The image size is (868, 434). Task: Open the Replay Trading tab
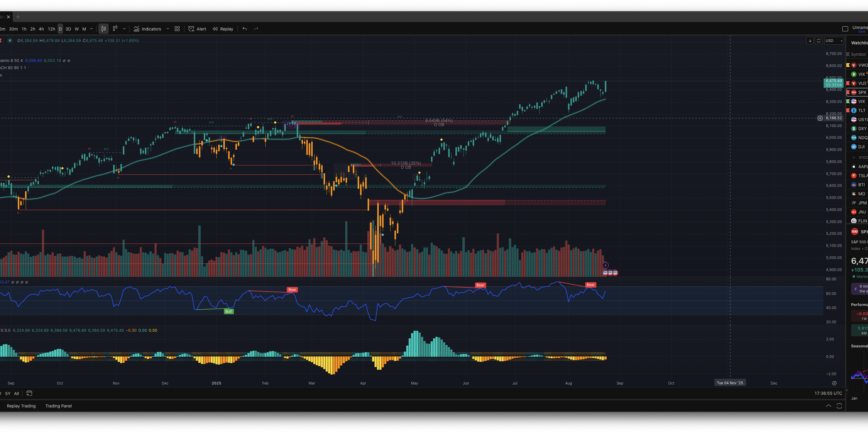pyautogui.click(x=21, y=406)
